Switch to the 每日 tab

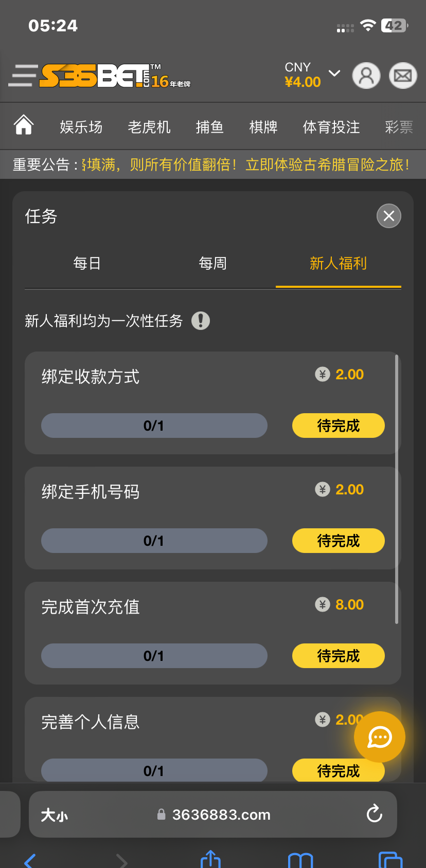[x=87, y=264]
